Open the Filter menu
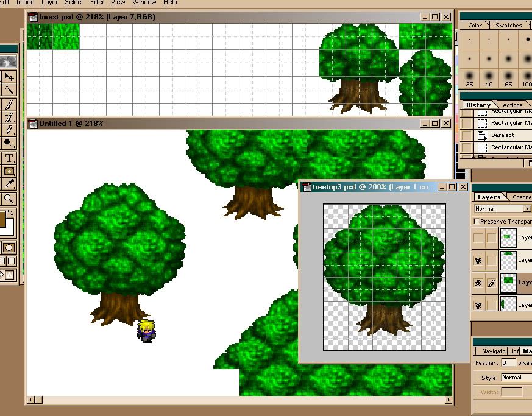Screen dimensions: 532x416 point(97,2)
